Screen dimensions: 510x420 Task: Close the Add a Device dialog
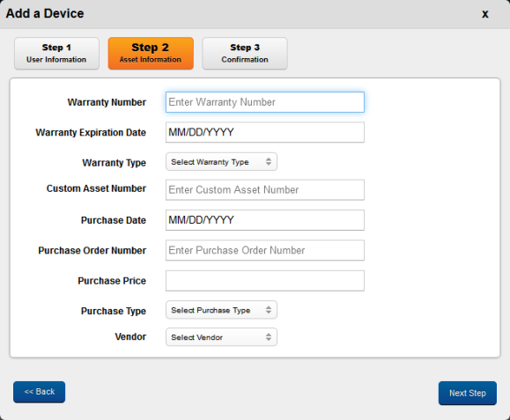(x=485, y=14)
